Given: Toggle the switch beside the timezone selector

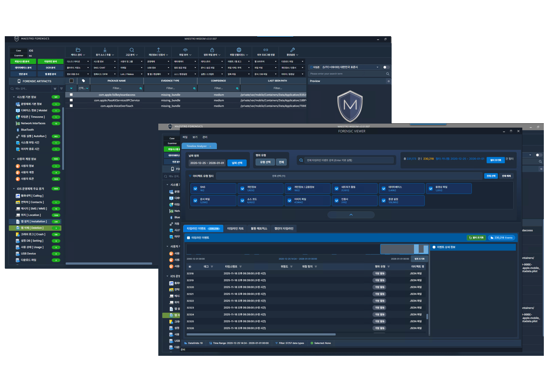Looking at the screenshot, I should 386,67.
